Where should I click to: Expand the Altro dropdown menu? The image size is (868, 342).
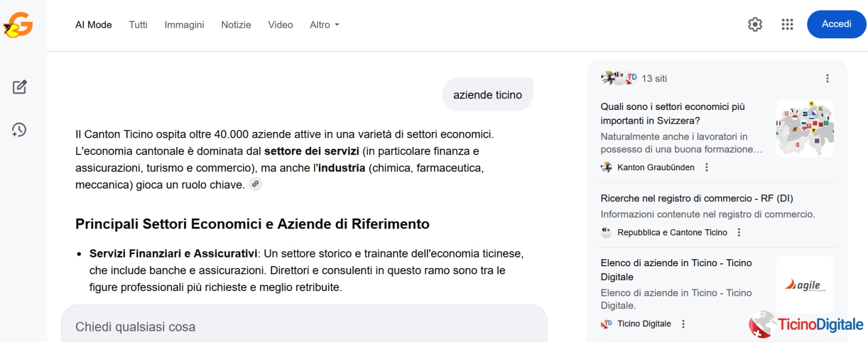tap(324, 25)
